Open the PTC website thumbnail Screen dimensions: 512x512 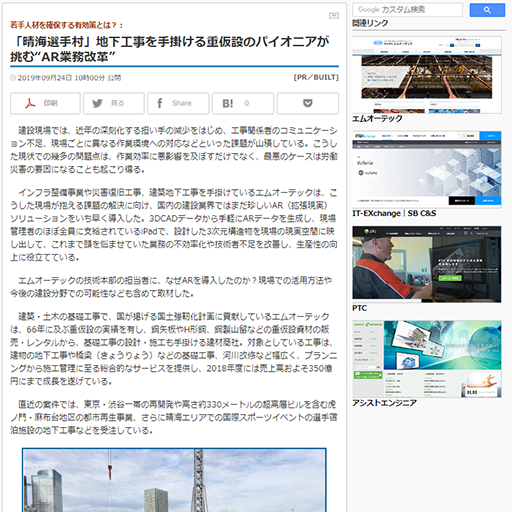click(427, 264)
